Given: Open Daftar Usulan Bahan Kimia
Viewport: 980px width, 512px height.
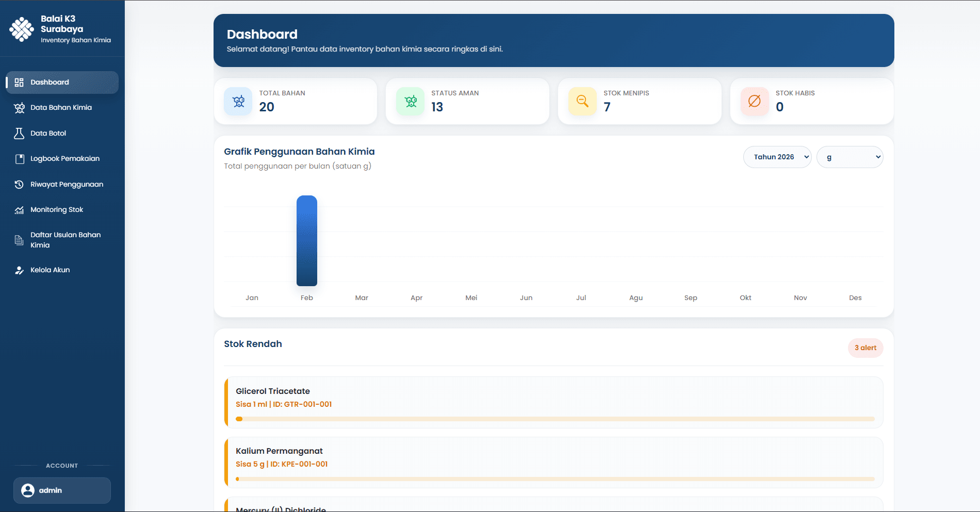Looking at the screenshot, I should click(x=62, y=240).
